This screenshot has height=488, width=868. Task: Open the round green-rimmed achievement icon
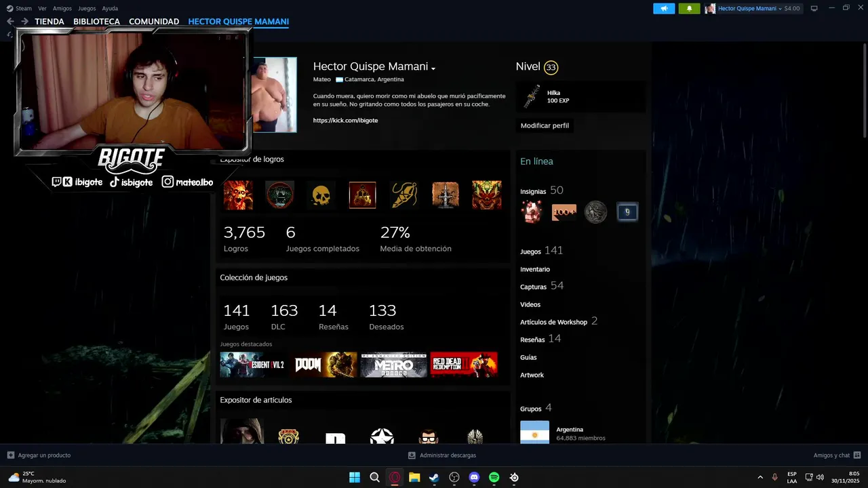[x=279, y=195]
